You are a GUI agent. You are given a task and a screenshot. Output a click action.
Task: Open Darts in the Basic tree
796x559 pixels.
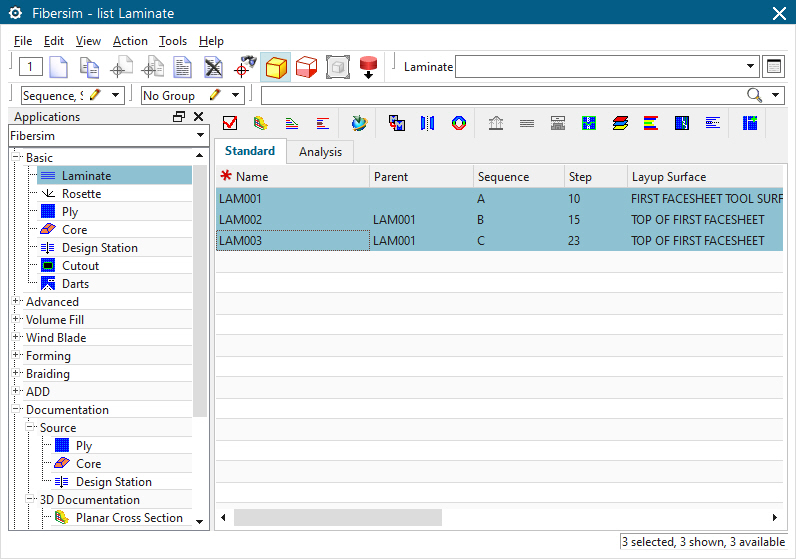coord(75,284)
